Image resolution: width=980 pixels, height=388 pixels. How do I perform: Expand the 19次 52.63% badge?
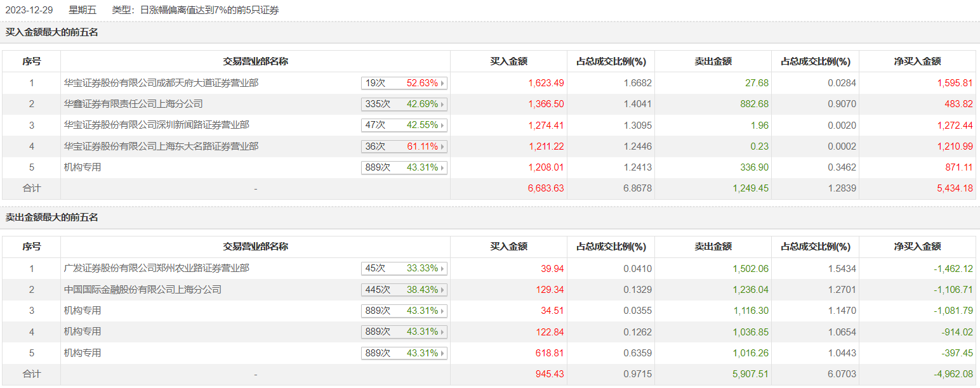pos(404,83)
